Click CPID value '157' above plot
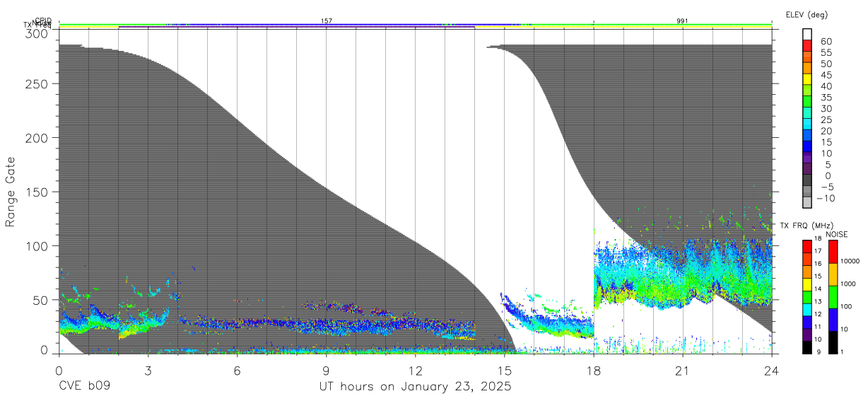 (327, 21)
